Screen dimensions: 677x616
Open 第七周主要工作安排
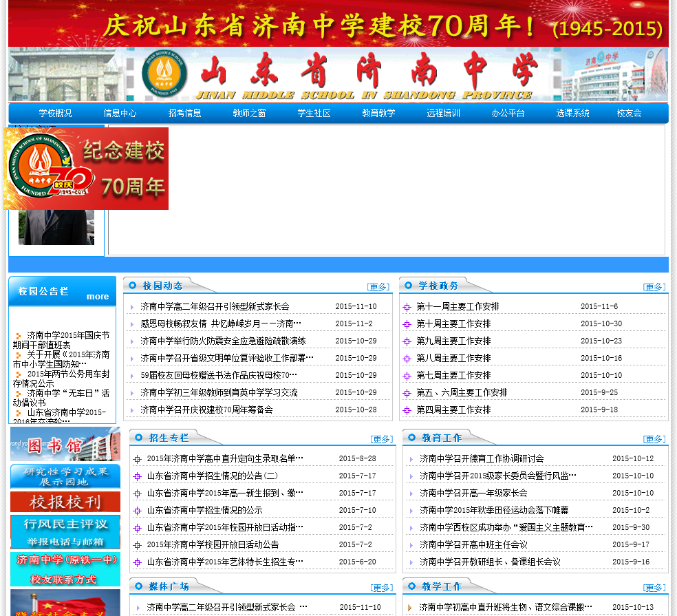[x=453, y=376]
